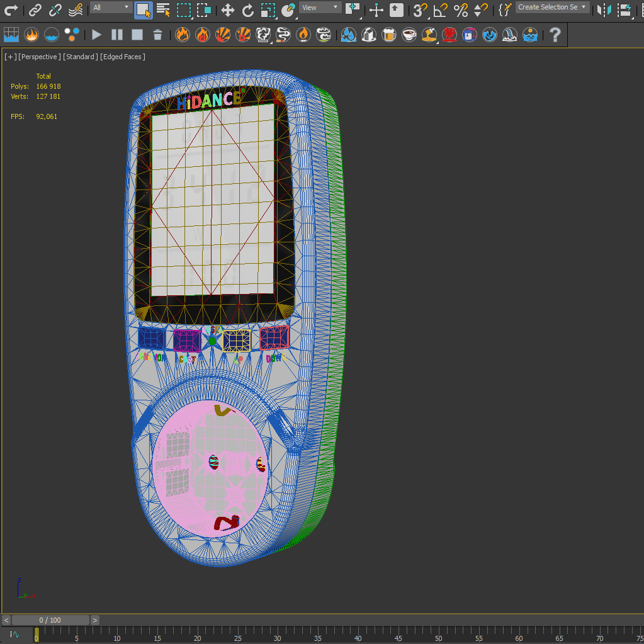
Task: Stop the simulation with the square button
Action: 137,35
